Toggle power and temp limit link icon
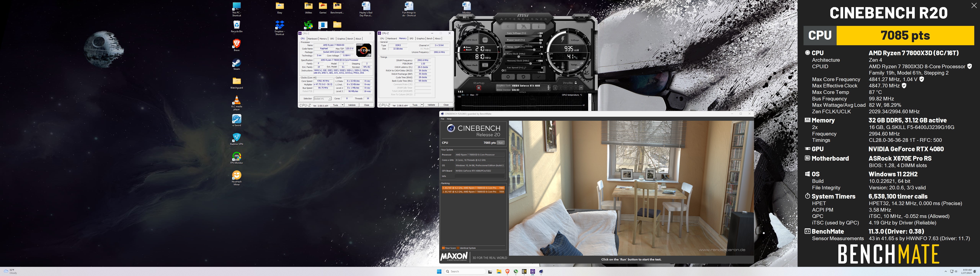 coord(504,47)
